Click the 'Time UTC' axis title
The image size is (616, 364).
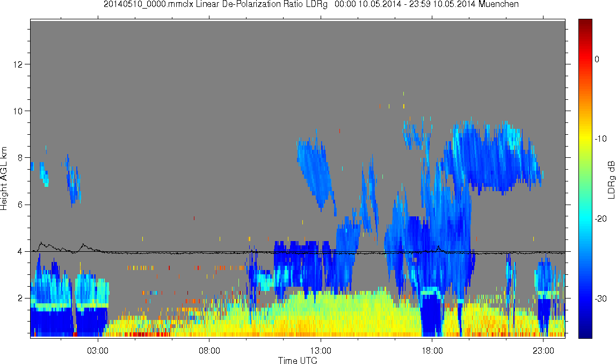pyautogui.click(x=298, y=360)
